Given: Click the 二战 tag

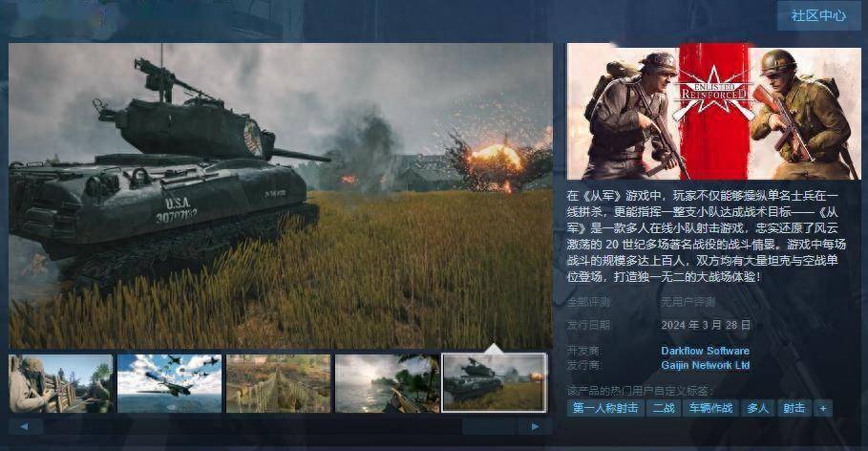Looking at the screenshot, I should click(664, 408).
